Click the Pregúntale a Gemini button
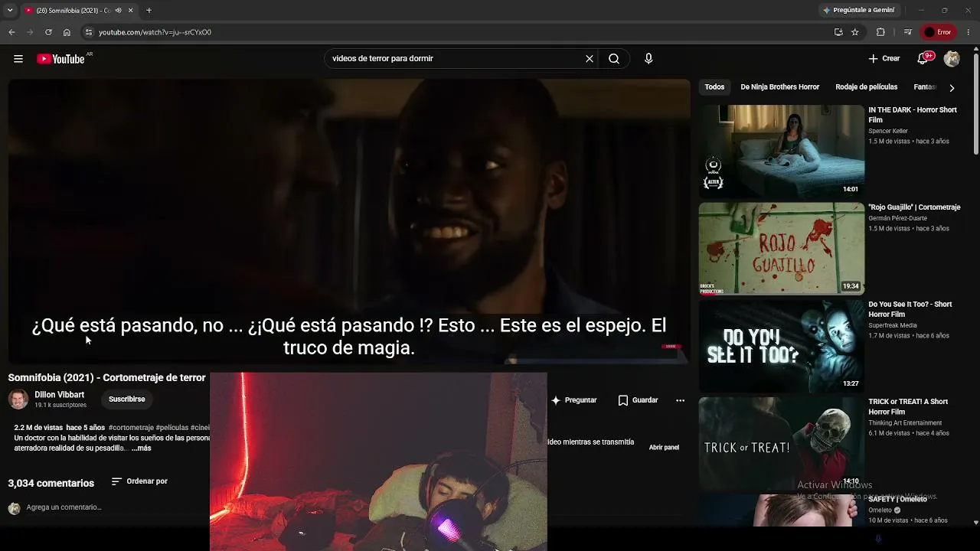The height and width of the screenshot is (551, 980). tap(858, 11)
